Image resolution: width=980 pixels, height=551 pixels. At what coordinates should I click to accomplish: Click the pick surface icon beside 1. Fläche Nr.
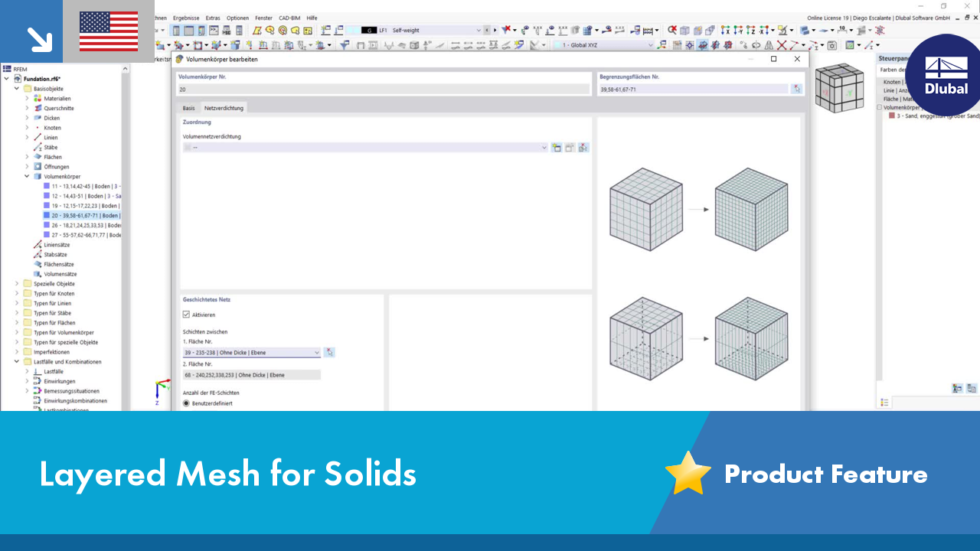pyautogui.click(x=329, y=353)
